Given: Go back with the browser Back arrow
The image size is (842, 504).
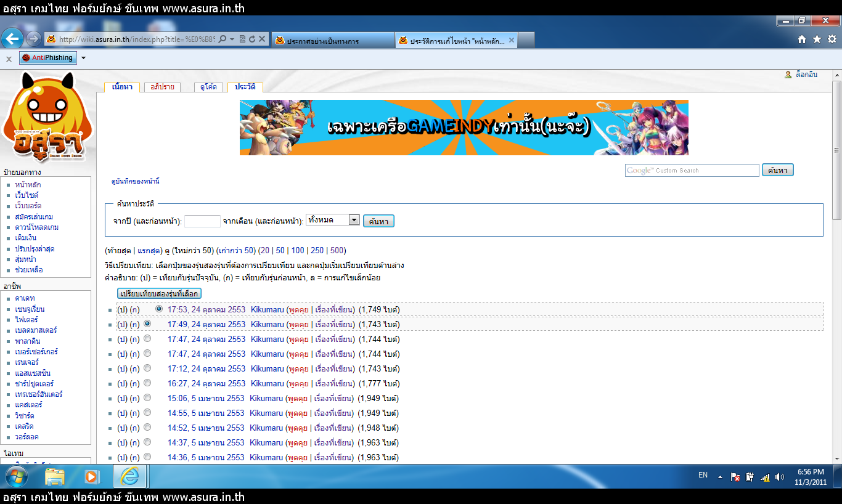Looking at the screenshot, I should (x=12, y=39).
